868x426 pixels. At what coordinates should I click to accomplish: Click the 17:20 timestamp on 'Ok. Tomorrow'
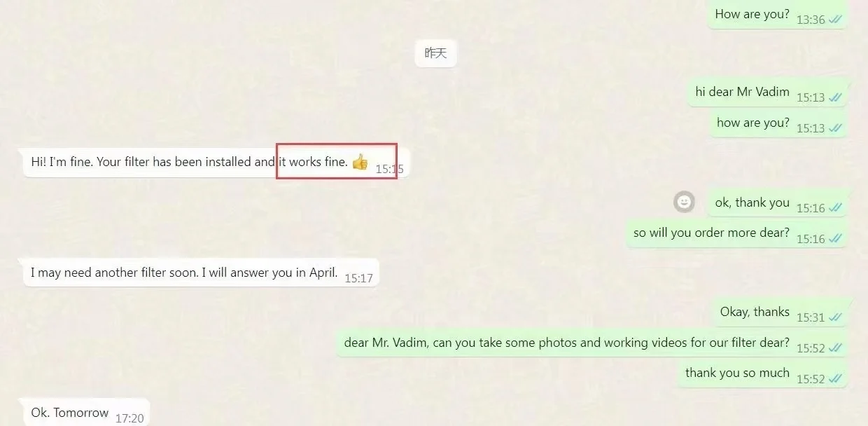129,418
